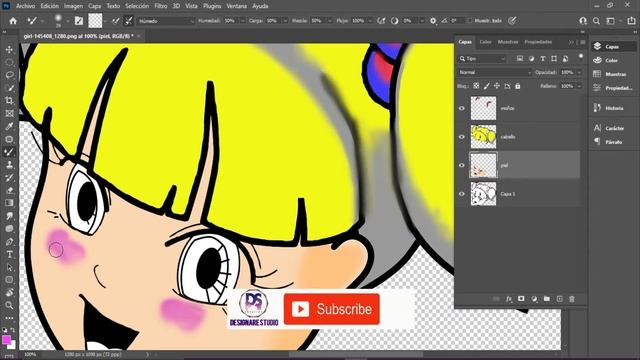Viewport: 640px width, 360px height.
Task: Open the Historia panel icon
Action: (597, 108)
